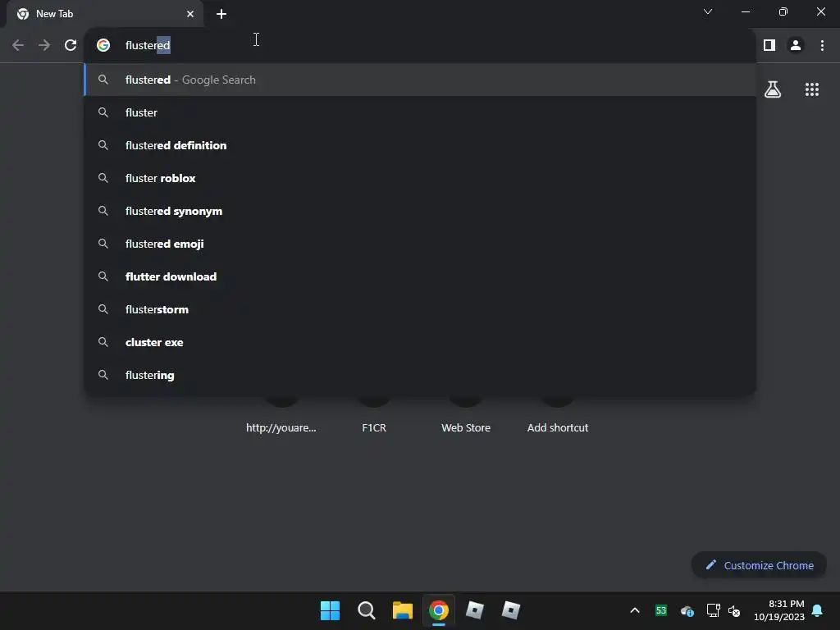The image size is (840, 630).
Task: Open the Google apps grid icon
Action: [x=811, y=89]
